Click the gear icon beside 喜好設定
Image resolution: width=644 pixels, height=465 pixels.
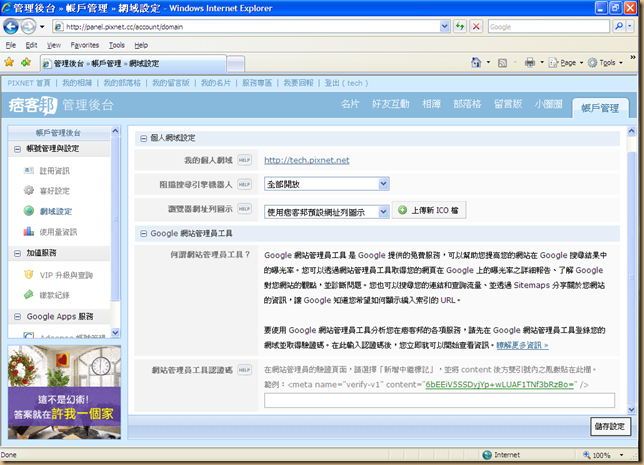[28, 190]
